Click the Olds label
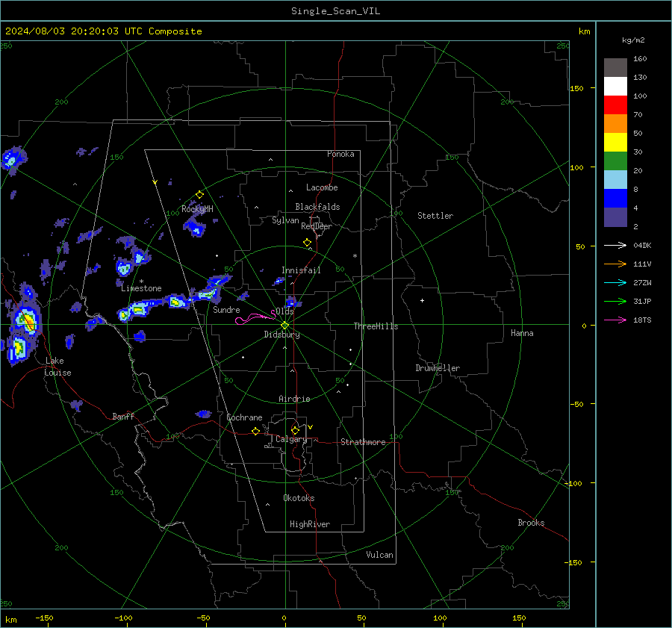This screenshot has width=672, height=628. [284, 311]
